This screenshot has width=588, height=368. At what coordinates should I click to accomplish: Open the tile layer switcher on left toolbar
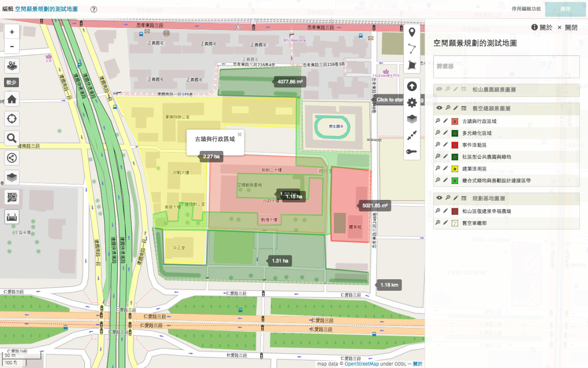[11, 177]
